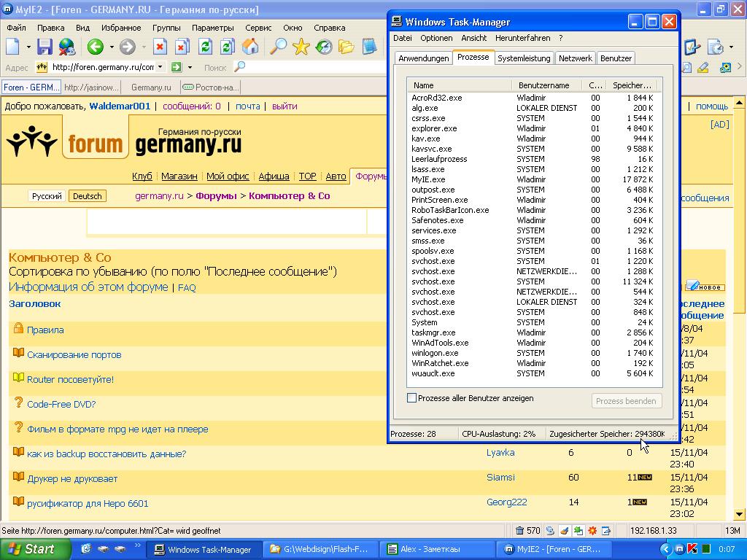Open the почта link
Viewport: 747px width, 560px height.
pos(248,106)
